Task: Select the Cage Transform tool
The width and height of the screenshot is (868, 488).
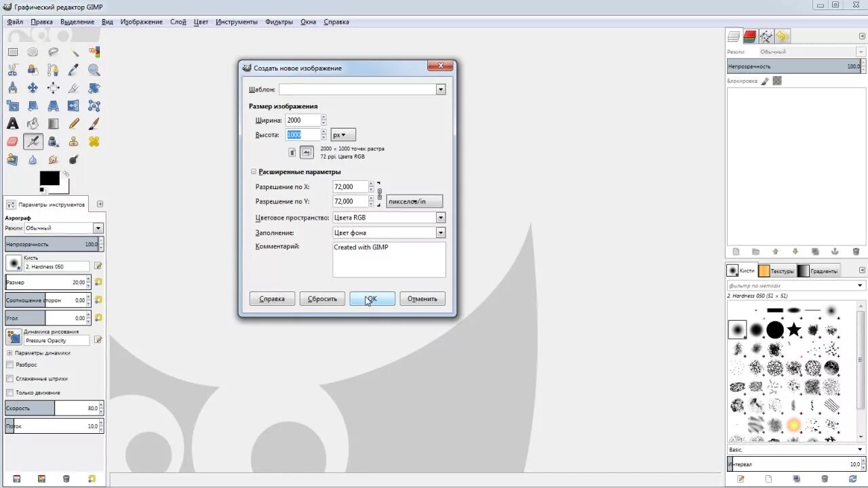Action: (x=94, y=106)
